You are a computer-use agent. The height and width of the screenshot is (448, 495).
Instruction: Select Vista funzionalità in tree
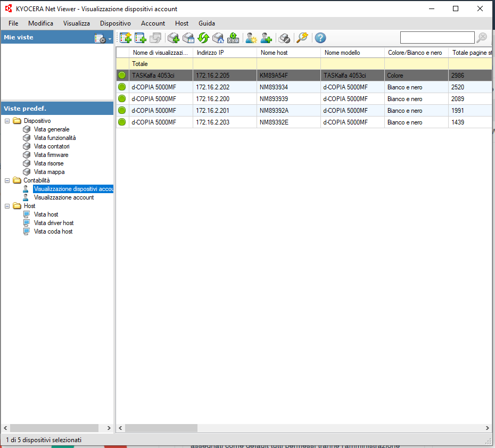click(x=55, y=138)
